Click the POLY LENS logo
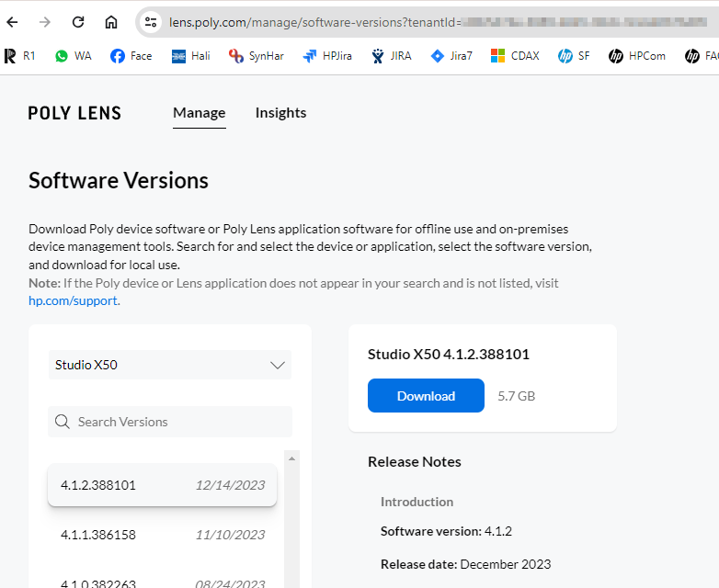 74,113
